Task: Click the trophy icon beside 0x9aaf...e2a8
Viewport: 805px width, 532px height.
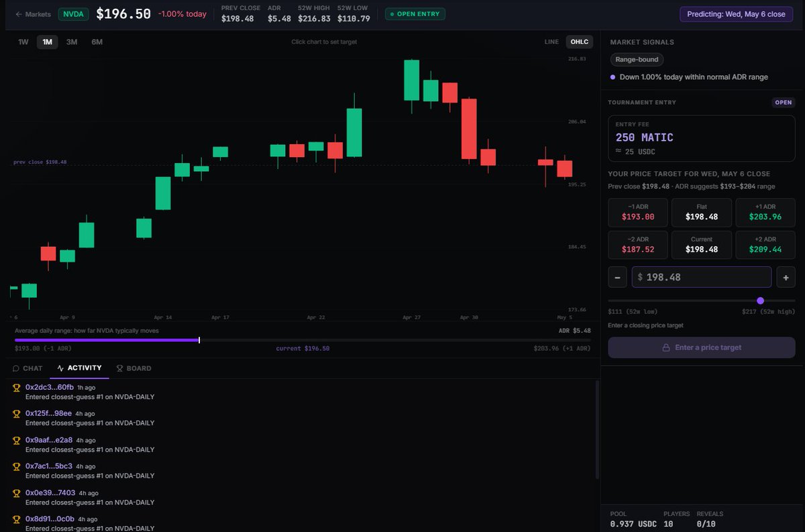Action: tap(17, 440)
